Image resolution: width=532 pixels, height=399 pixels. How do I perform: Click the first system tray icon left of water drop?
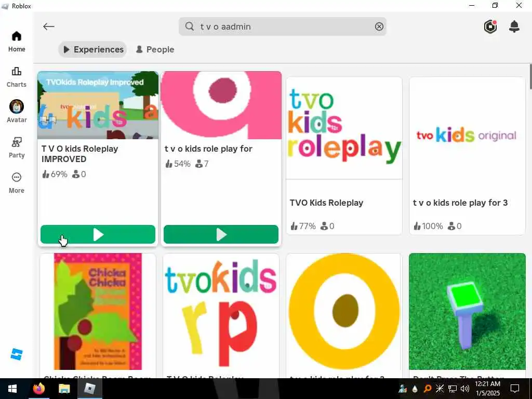click(x=403, y=389)
